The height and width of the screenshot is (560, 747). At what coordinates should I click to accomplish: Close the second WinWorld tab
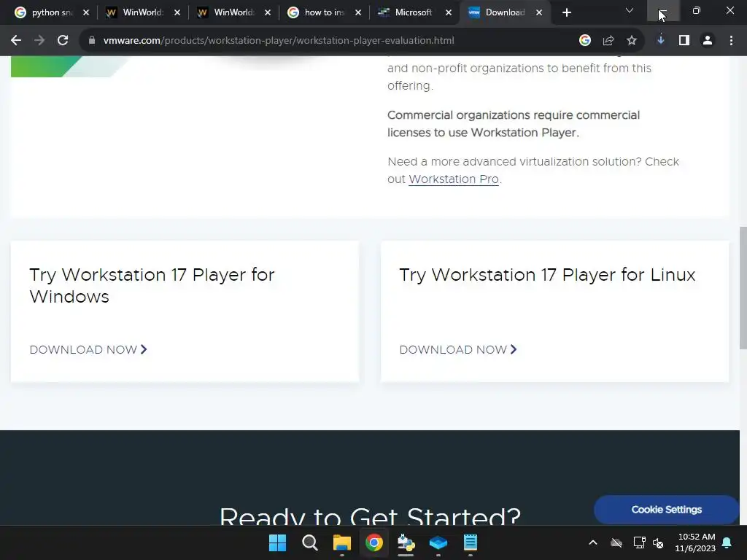coord(268,13)
